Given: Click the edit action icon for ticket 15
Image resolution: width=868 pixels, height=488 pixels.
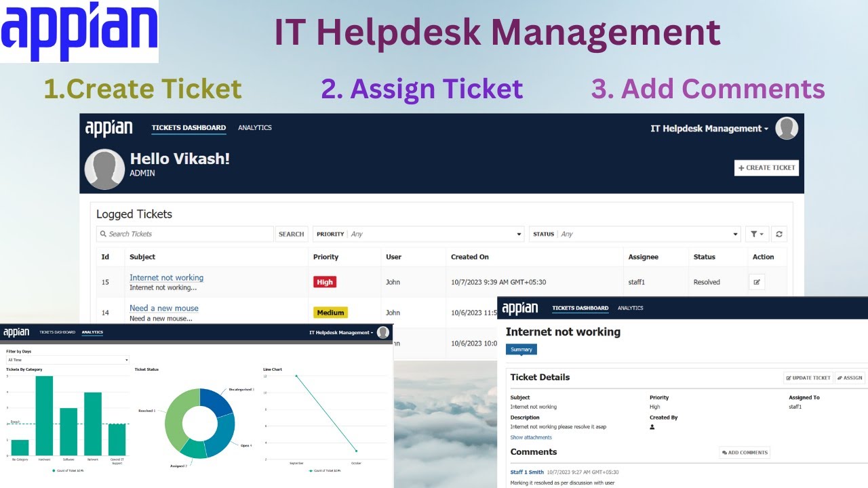Looking at the screenshot, I should [757, 282].
